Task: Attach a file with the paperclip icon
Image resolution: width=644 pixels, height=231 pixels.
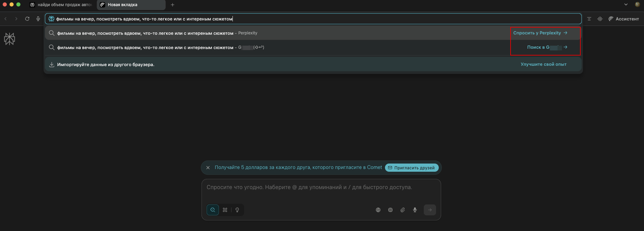Action: (402, 210)
